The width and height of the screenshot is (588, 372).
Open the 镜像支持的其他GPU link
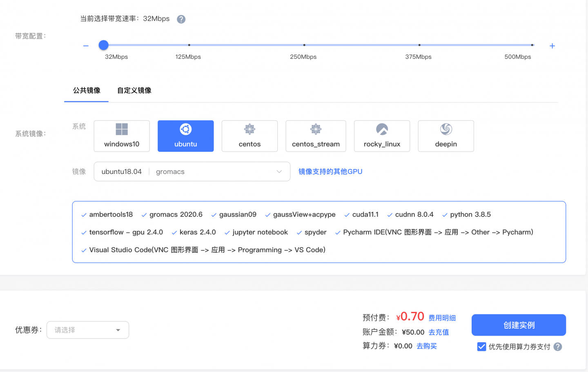coord(330,172)
